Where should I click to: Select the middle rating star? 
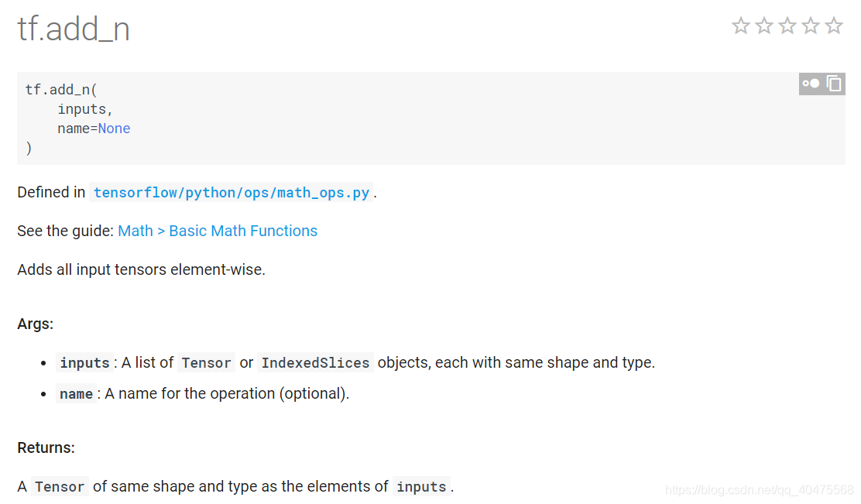[787, 26]
